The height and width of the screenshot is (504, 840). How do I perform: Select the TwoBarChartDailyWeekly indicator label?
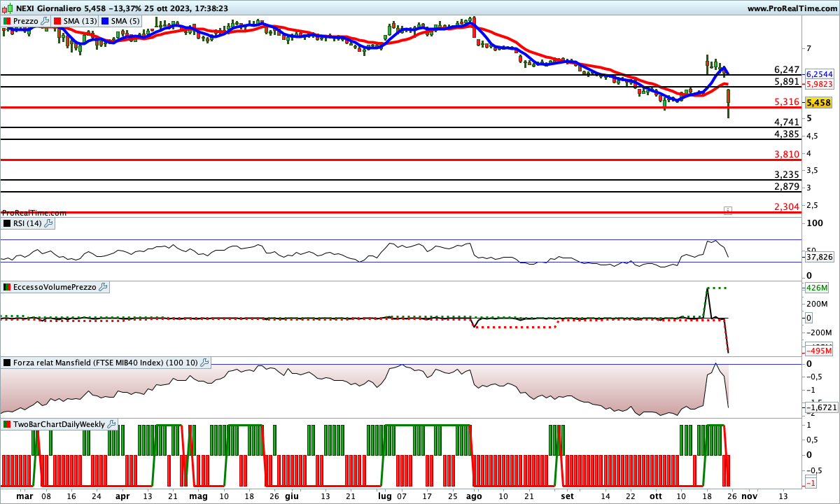click(x=59, y=424)
